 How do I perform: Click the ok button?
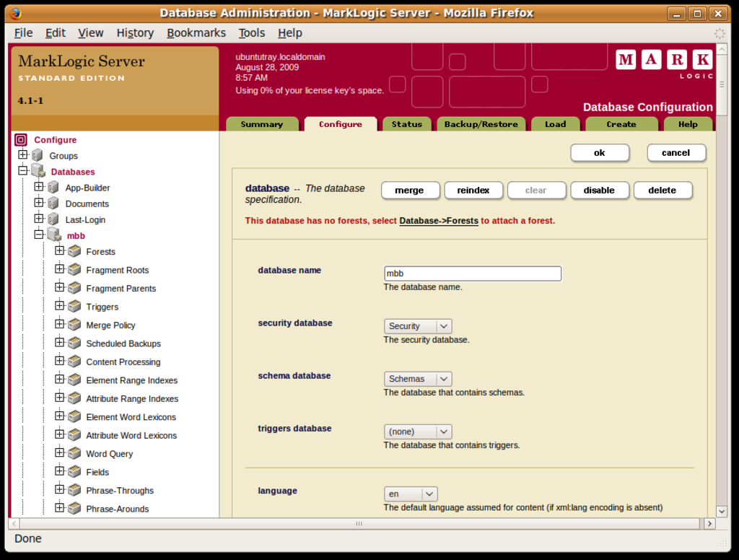600,153
